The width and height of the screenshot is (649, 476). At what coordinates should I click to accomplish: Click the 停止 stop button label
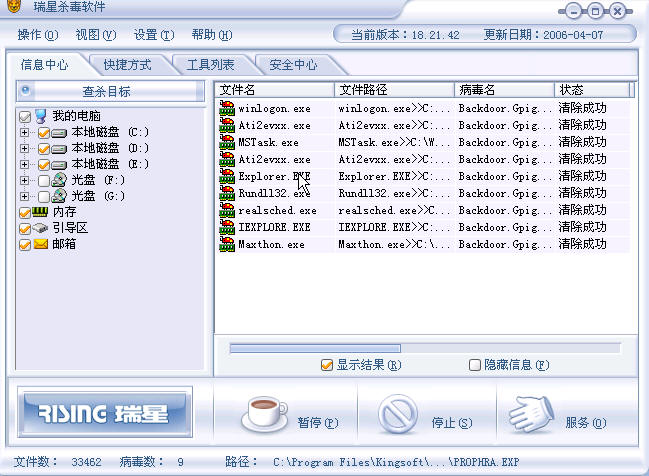click(x=452, y=423)
